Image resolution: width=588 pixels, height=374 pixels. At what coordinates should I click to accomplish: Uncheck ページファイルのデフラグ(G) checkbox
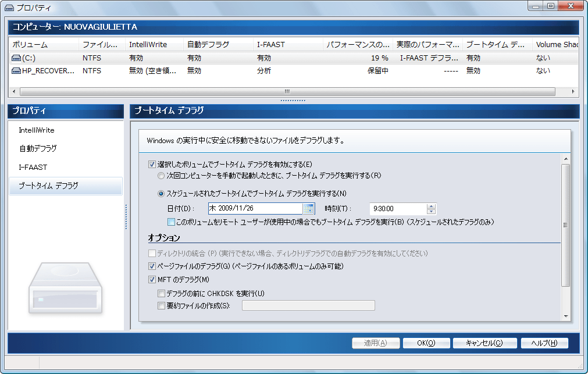(x=152, y=266)
